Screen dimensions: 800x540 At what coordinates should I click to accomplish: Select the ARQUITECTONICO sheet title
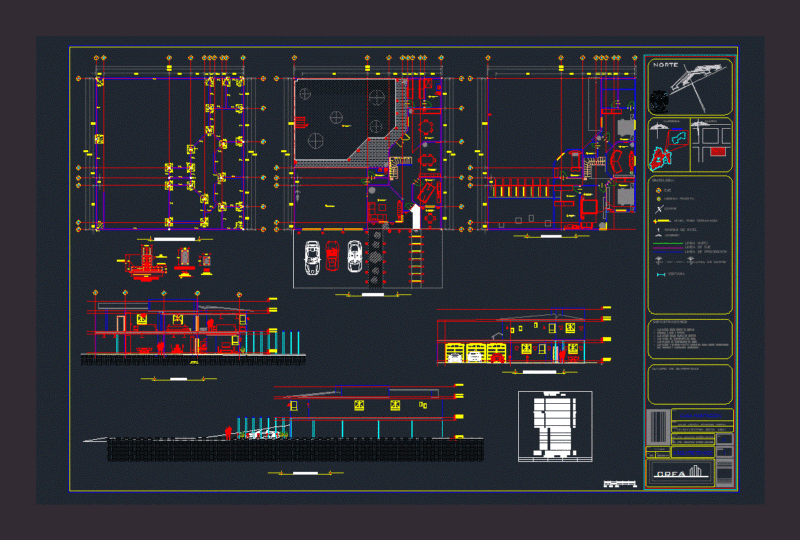pos(692,452)
